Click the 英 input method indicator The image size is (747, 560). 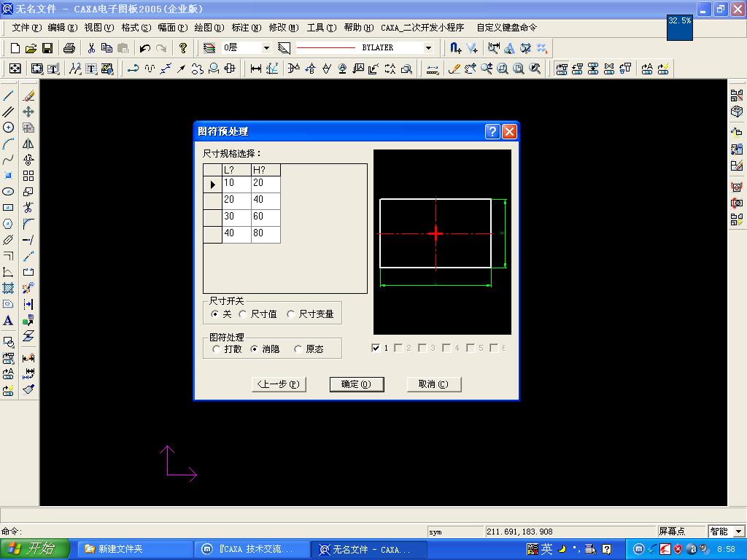546,549
